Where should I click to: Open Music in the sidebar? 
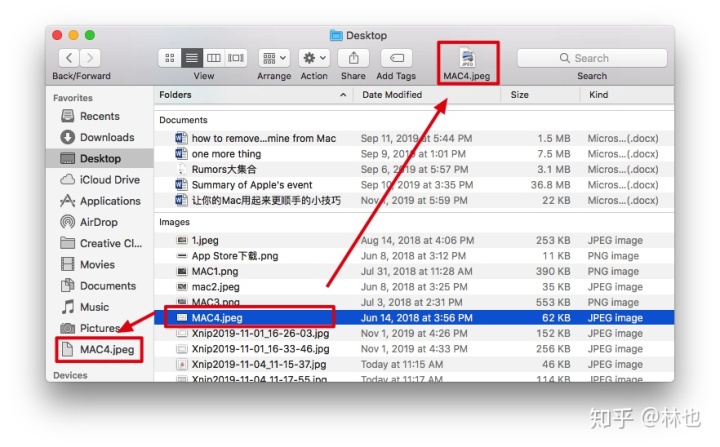pos(100,307)
